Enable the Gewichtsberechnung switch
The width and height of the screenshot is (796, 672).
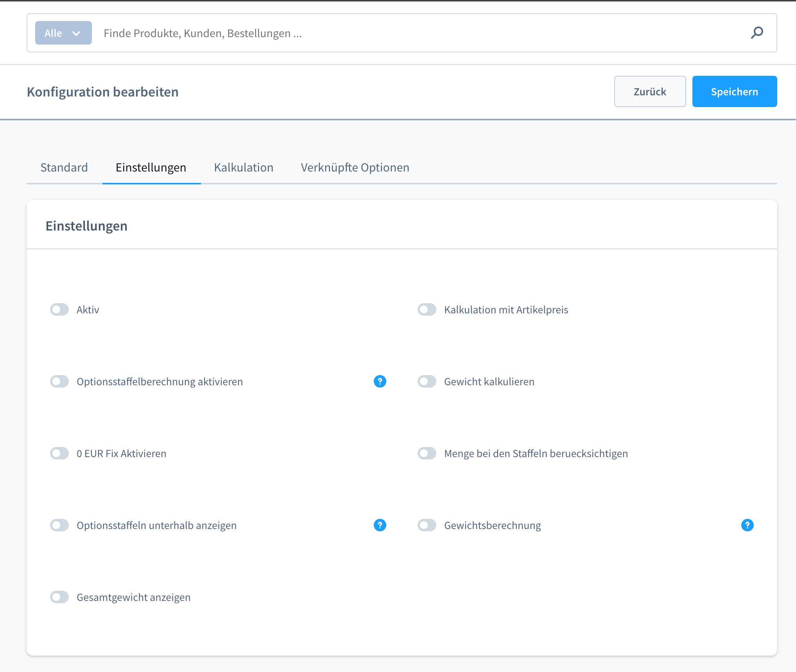427,525
